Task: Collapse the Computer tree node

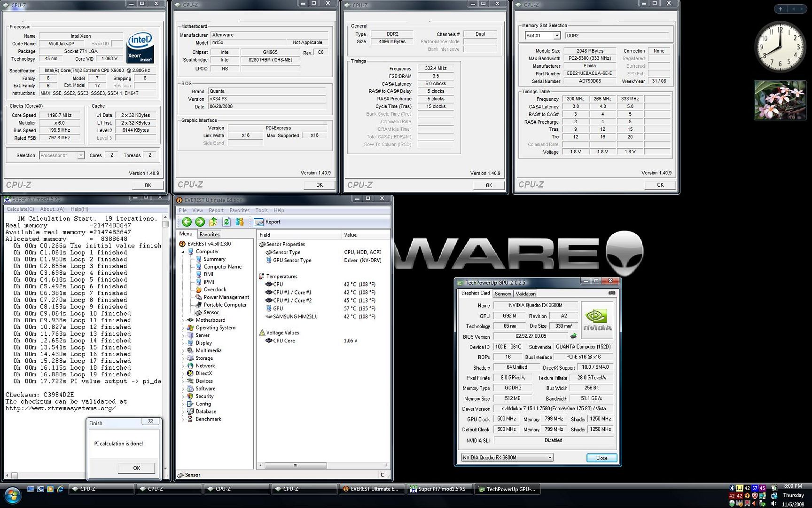Action: tap(183, 252)
